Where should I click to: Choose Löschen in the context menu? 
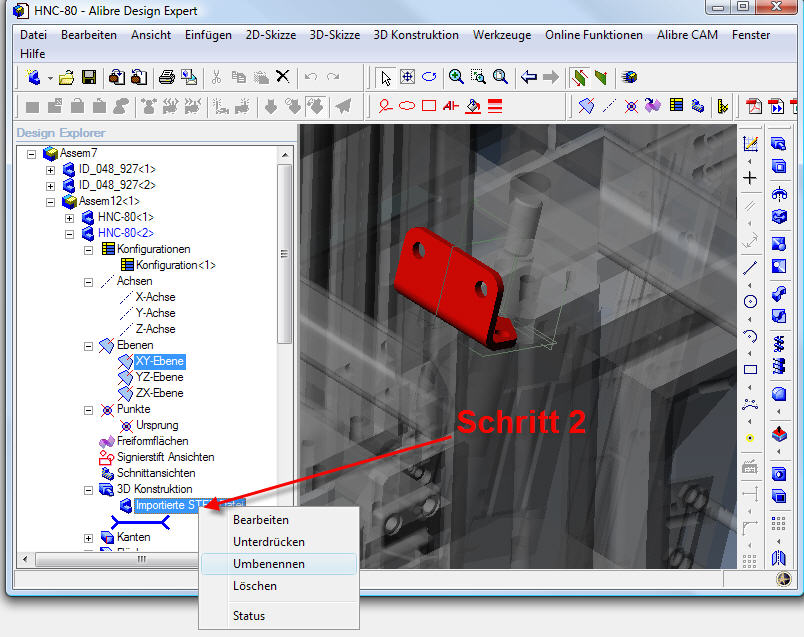click(278, 586)
